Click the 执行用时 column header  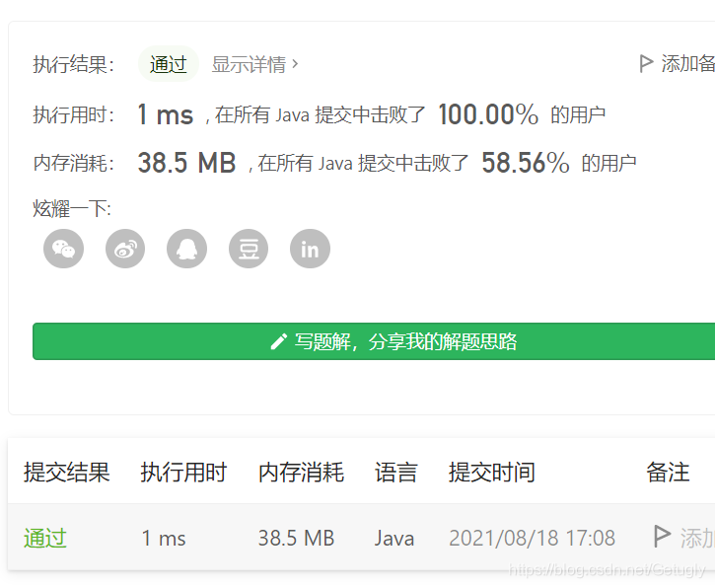coord(183,472)
